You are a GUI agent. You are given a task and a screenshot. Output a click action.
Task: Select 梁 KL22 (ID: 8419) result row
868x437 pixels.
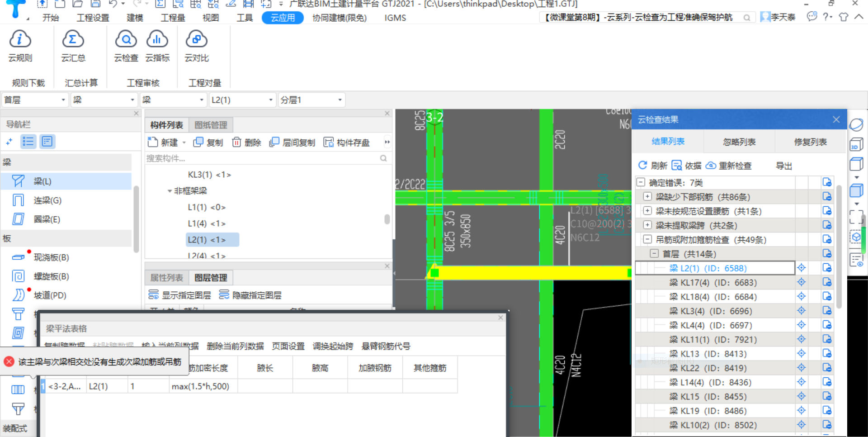coord(715,368)
